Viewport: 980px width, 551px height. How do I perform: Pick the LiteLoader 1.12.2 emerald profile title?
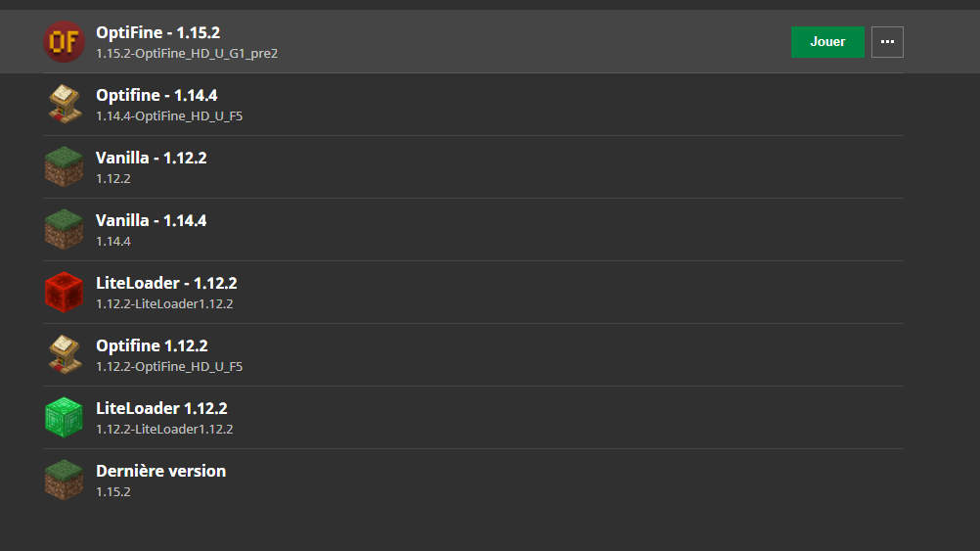161,408
